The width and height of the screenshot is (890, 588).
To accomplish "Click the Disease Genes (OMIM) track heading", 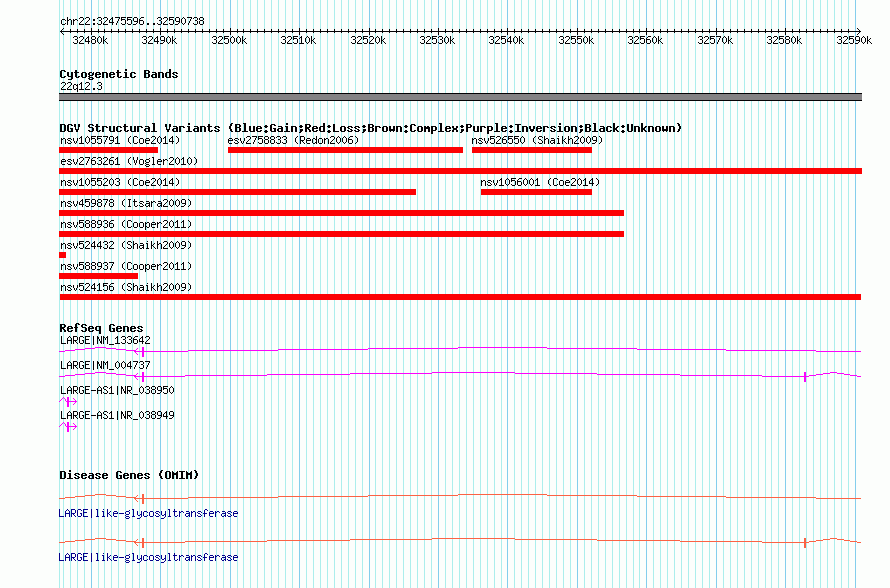I will click(129, 475).
